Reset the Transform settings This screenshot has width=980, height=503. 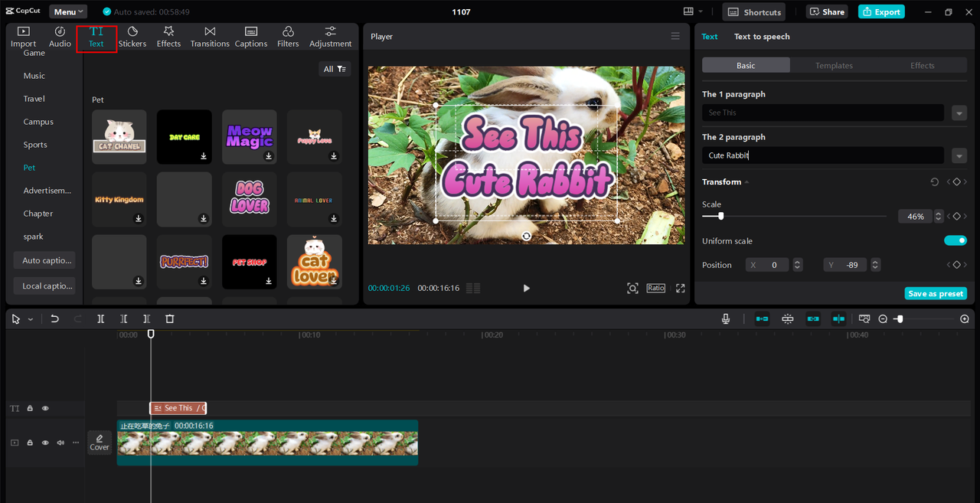click(934, 182)
